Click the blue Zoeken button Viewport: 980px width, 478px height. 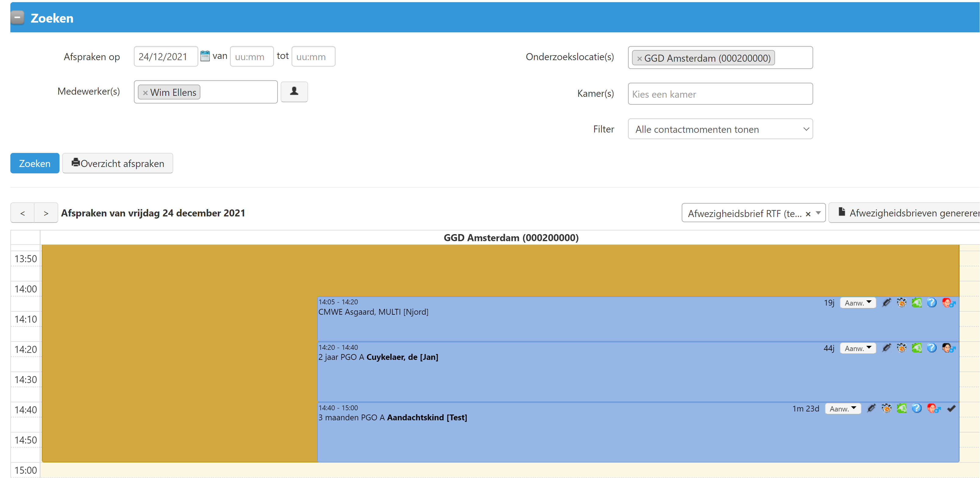tap(35, 163)
